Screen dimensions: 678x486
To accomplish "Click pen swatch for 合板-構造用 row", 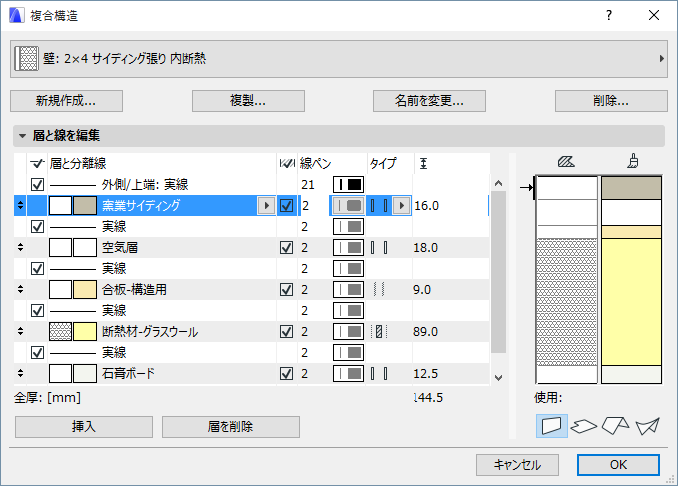I will point(348,290).
